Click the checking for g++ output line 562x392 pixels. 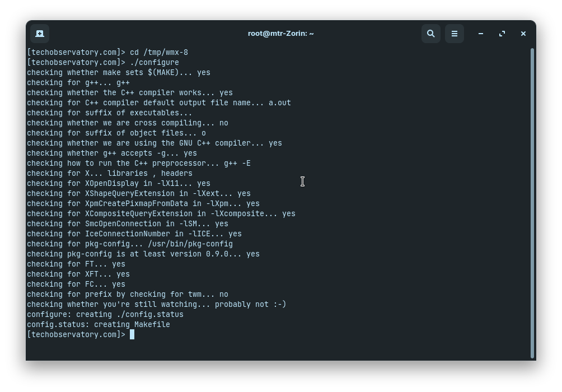[78, 82]
